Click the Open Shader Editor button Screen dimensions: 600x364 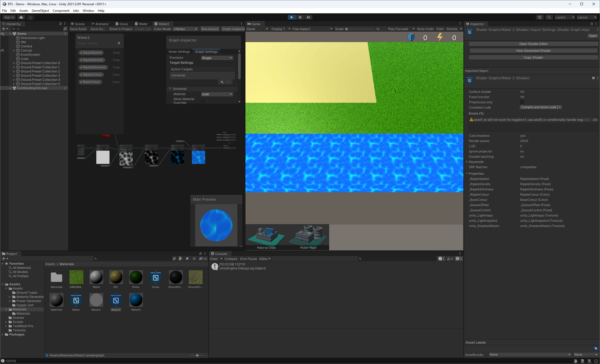click(533, 44)
